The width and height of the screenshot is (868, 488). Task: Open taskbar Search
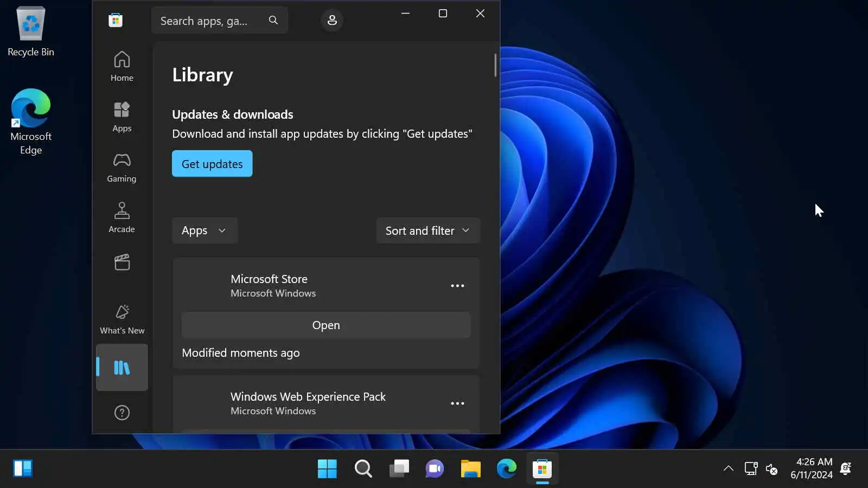click(x=363, y=468)
